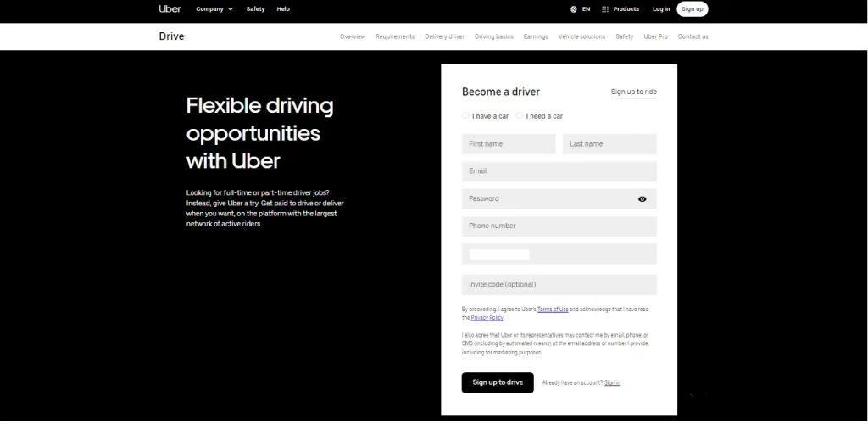Click the Become a driver heading
868x424 pixels.
point(501,92)
